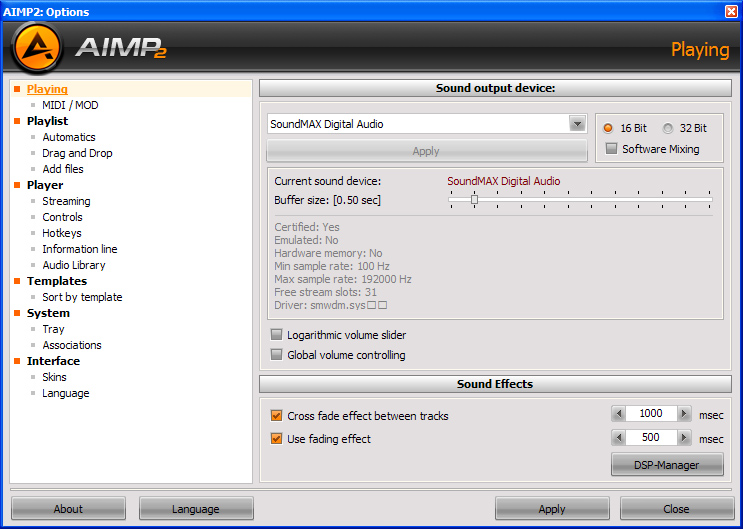Screen dimensions: 743x529
Task: Select the 16 Bit radio option
Action: [608, 128]
